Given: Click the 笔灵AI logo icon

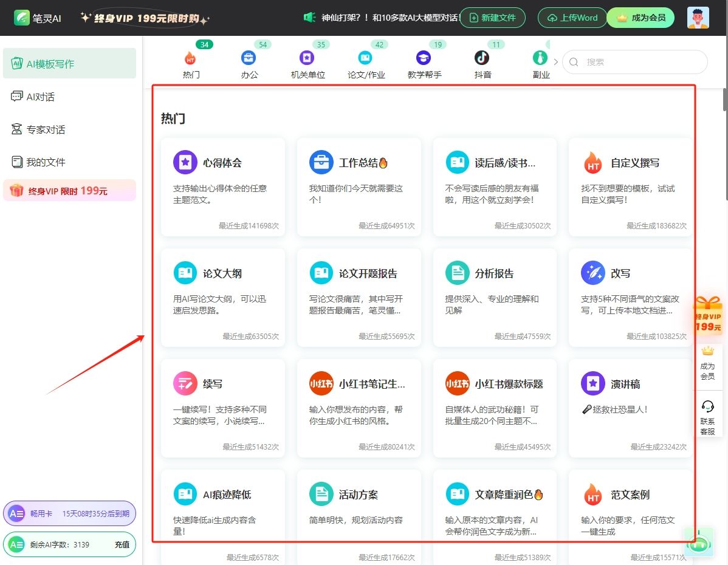Looking at the screenshot, I should click(21, 18).
